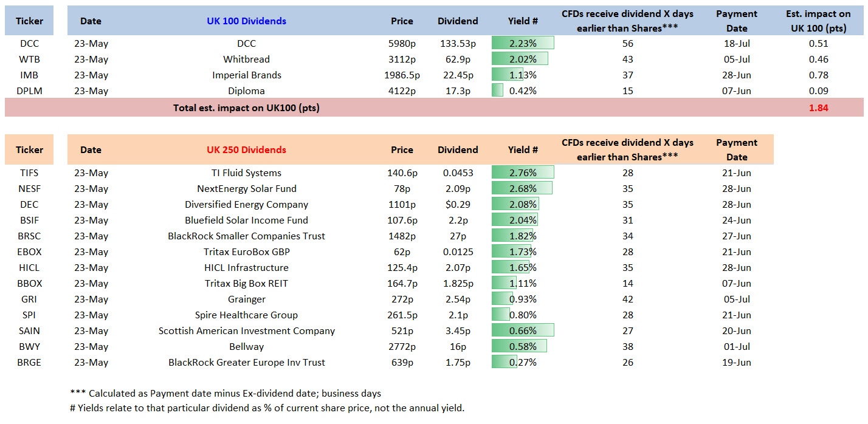Click Spire Healthcare Group name
Image resolution: width=868 pixels, height=424 pixels.
246,315
